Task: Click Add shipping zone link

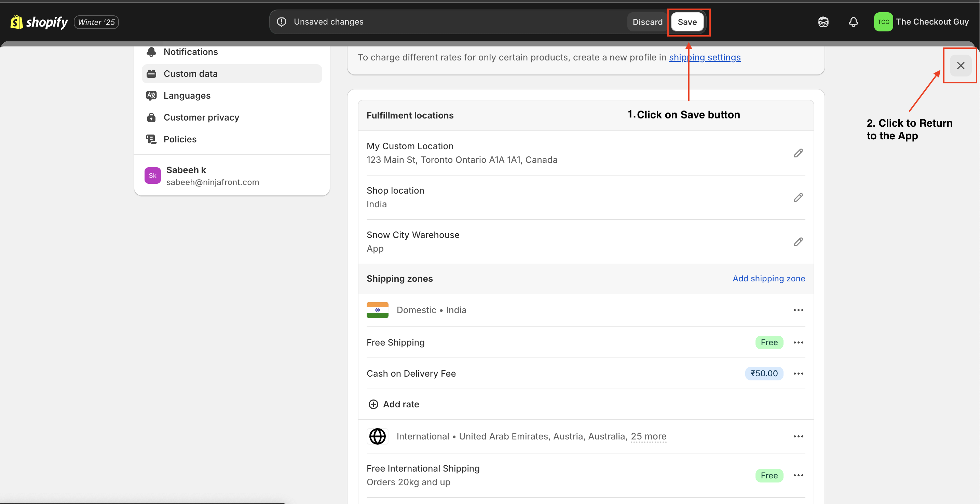Action: [768, 279]
